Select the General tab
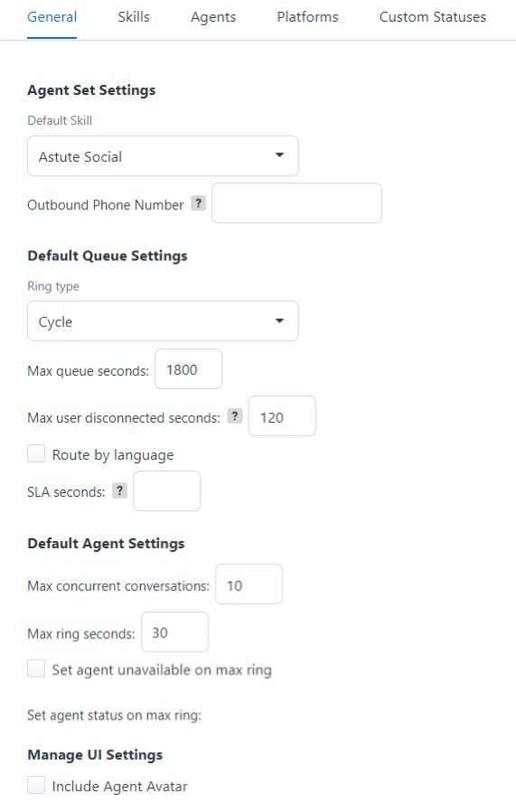516x812 pixels. click(x=52, y=17)
